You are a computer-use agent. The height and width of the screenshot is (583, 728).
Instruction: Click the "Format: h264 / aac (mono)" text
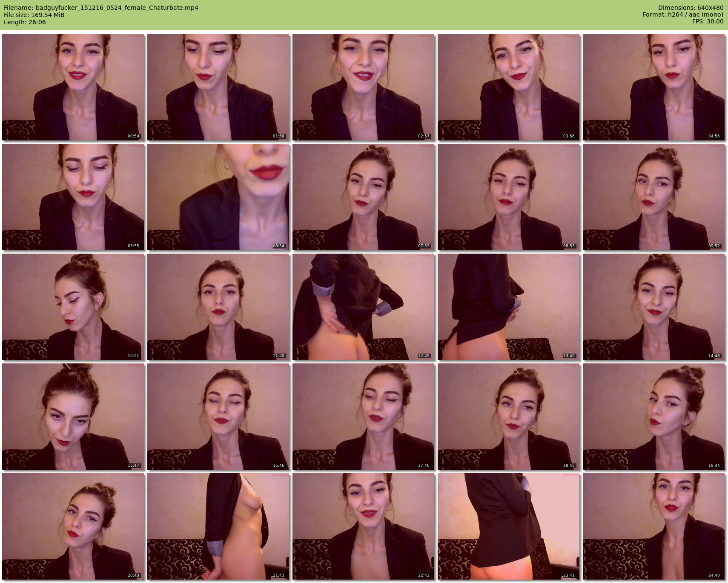[x=683, y=15]
